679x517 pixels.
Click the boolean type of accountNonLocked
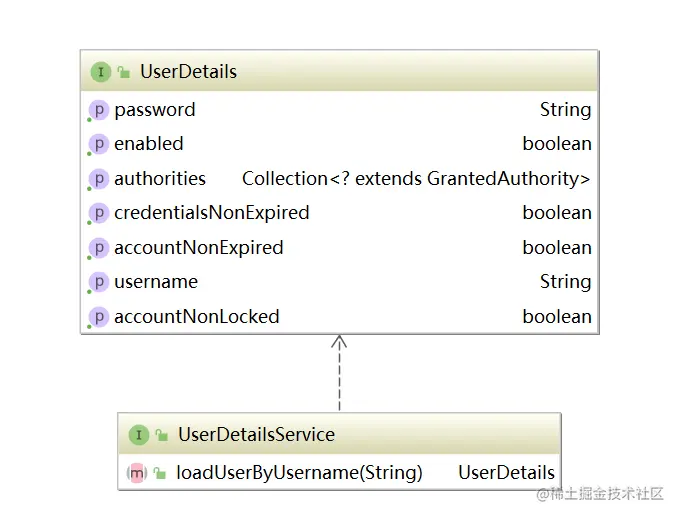[557, 317]
